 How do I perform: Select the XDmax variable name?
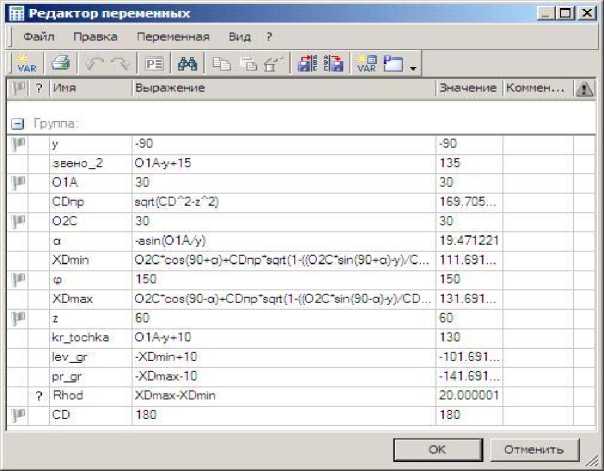pyautogui.click(x=72, y=299)
